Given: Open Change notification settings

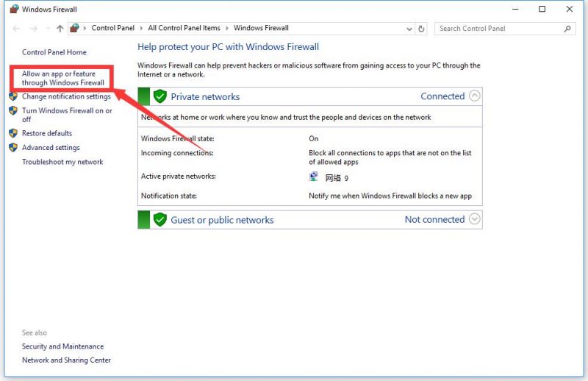Looking at the screenshot, I should click(x=66, y=96).
